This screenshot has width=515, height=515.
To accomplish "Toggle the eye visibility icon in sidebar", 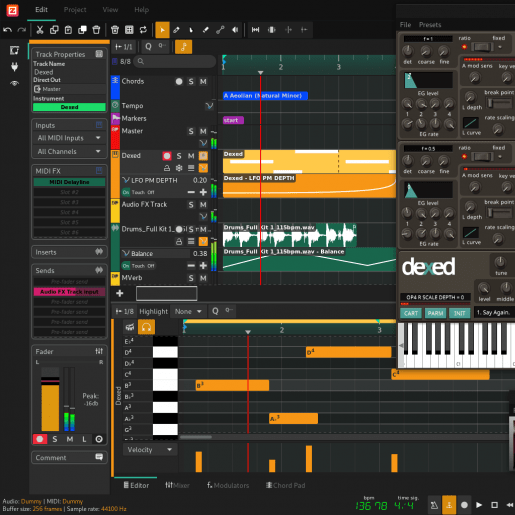I will pyautogui.click(x=14, y=83).
